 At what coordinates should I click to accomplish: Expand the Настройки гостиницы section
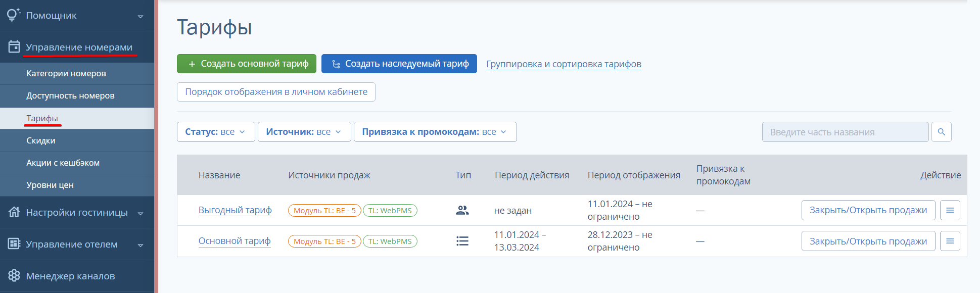141,213
